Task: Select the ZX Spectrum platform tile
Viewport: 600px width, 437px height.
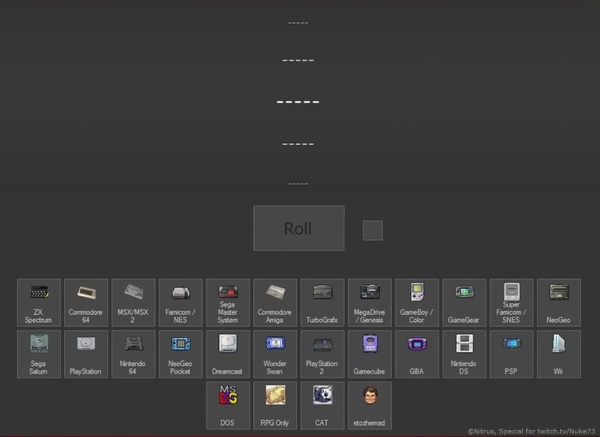Action: click(x=39, y=303)
